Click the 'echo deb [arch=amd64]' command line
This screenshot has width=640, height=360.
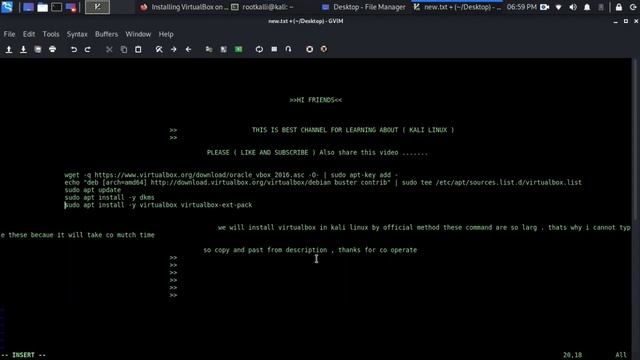(x=323, y=182)
